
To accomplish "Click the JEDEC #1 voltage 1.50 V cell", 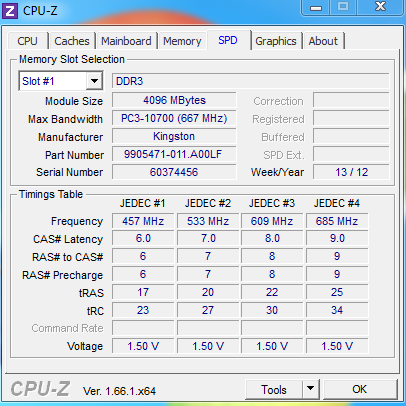I will pyautogui.click(x=143, y=346).
